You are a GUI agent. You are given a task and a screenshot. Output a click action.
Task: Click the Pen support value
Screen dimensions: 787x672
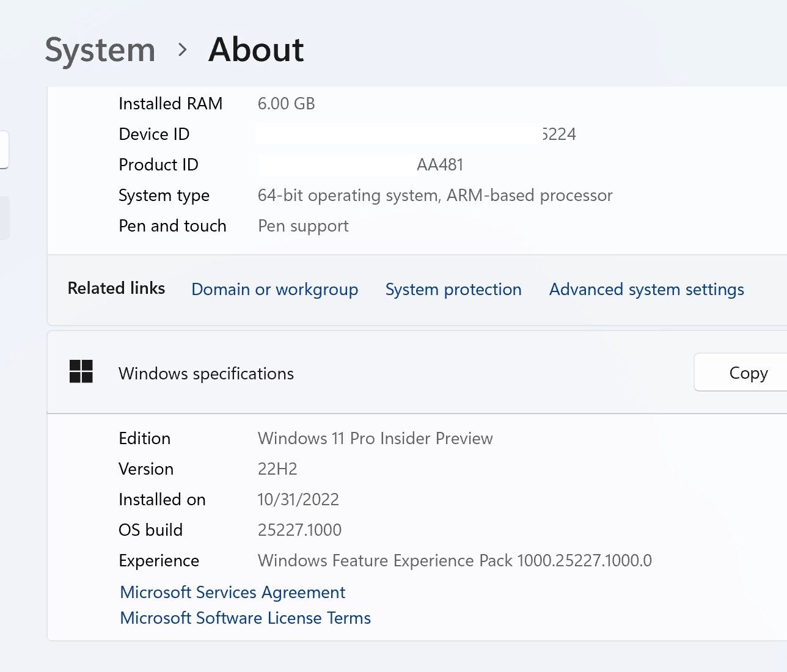(303, 225)
